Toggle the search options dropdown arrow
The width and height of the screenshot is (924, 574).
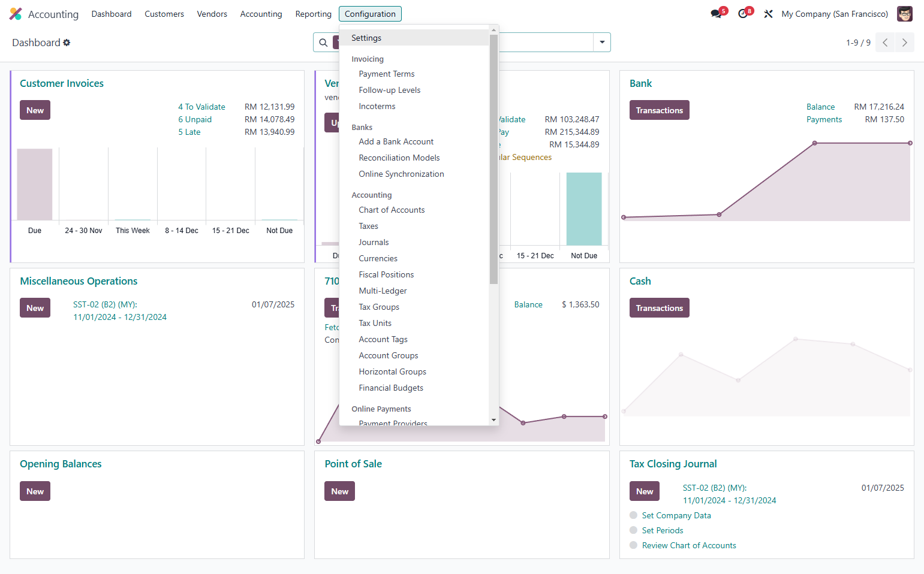(602, 43)
